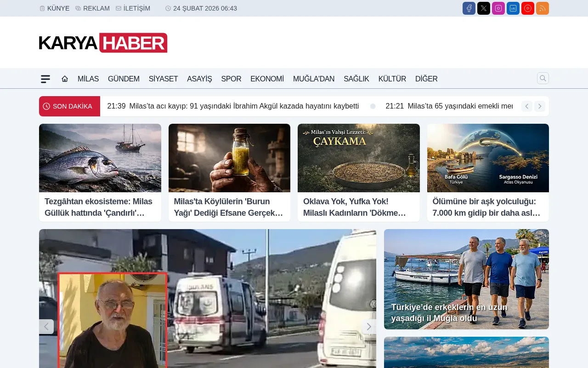Open the YouTube channel icon
This screenshot has width=588, height=368.
(527, 8)
